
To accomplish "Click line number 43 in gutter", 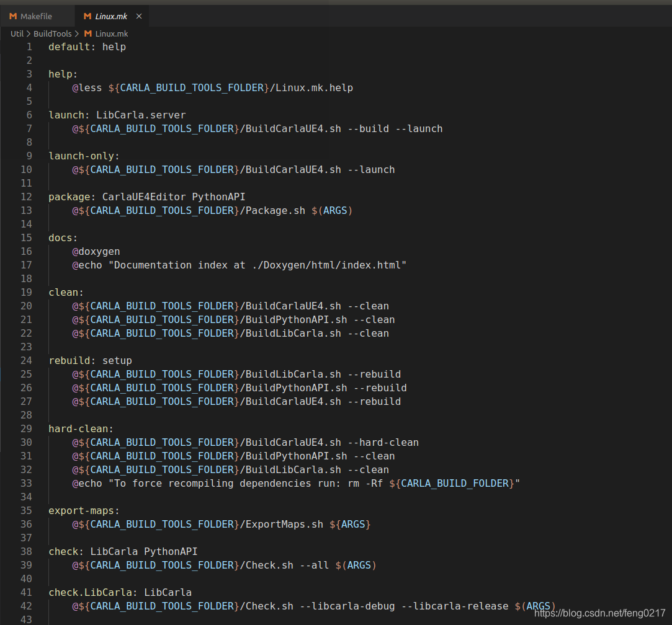I will pyautogui.click(x=26, y=619).
